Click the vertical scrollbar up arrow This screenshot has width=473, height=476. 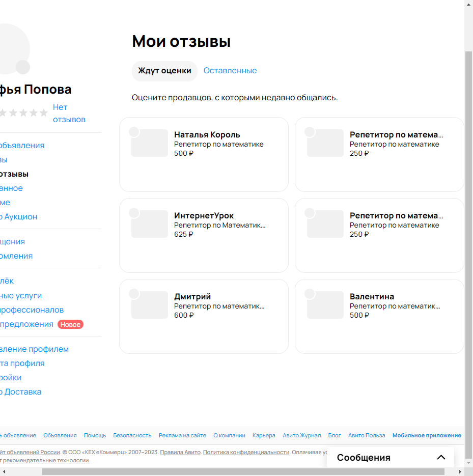pyautogui.click(x=469, y=4)
